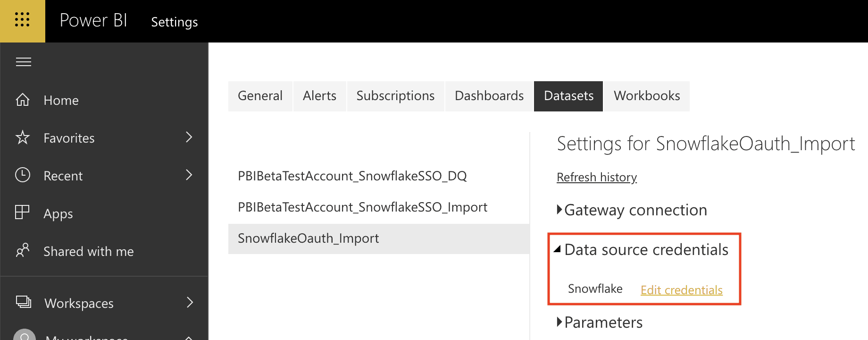Expand the Parameters section

pos(559,322)
